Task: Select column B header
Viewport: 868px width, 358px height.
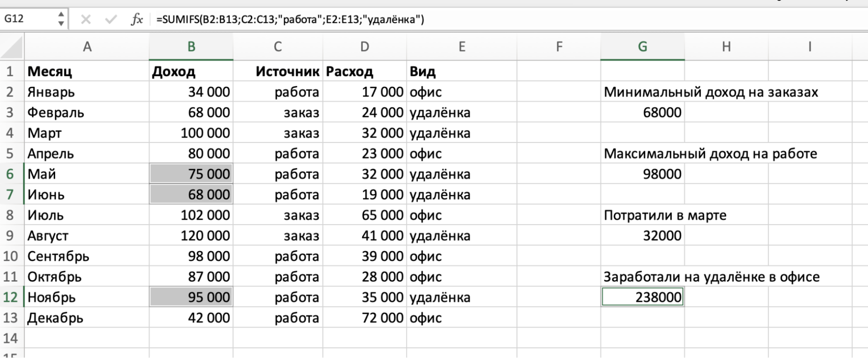Action: coord(191,47)
